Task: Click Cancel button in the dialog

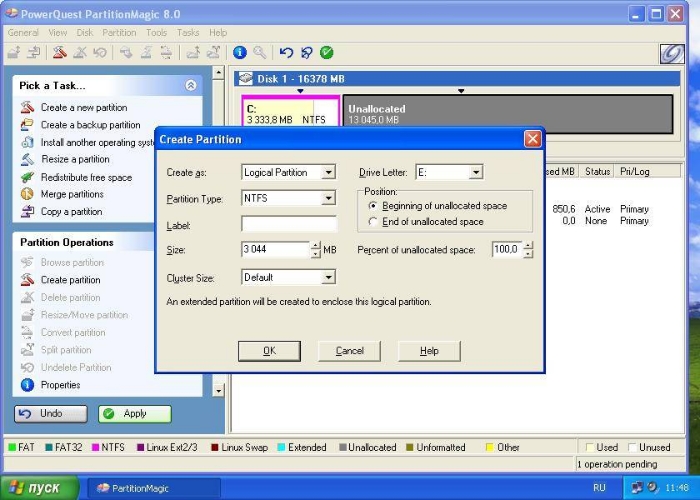Action: (349, 351)
